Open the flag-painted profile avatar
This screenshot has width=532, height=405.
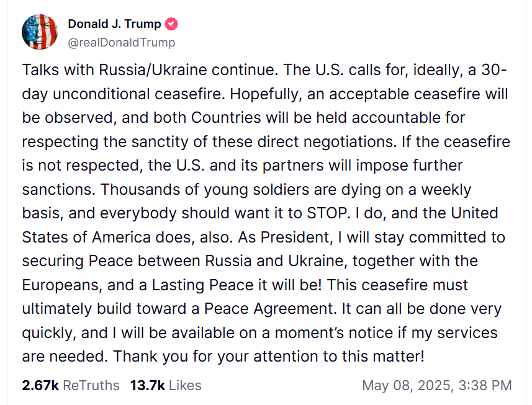tap(40, 32)
